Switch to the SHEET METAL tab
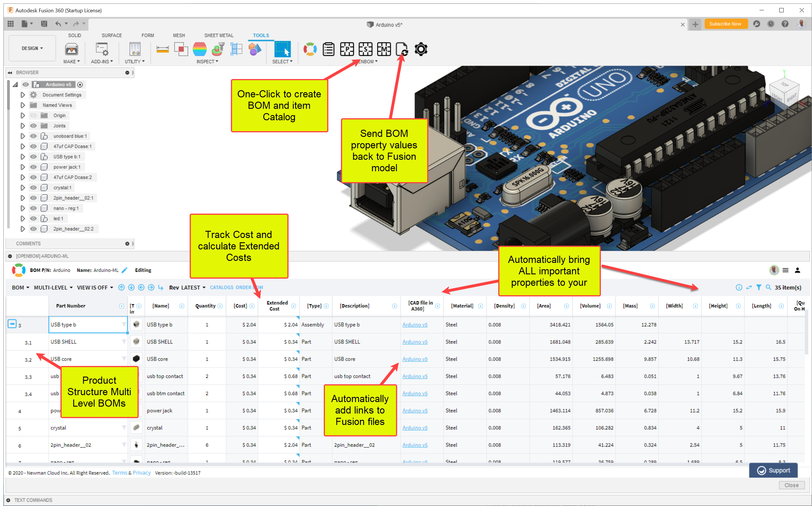The width and height of the screenshot is (812, 506). click(219, 35)
